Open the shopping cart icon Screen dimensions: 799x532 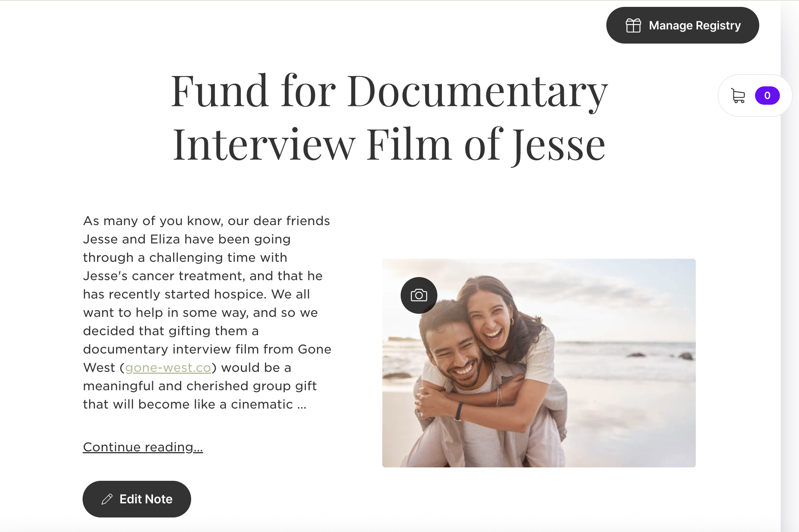tap(738, 96)
